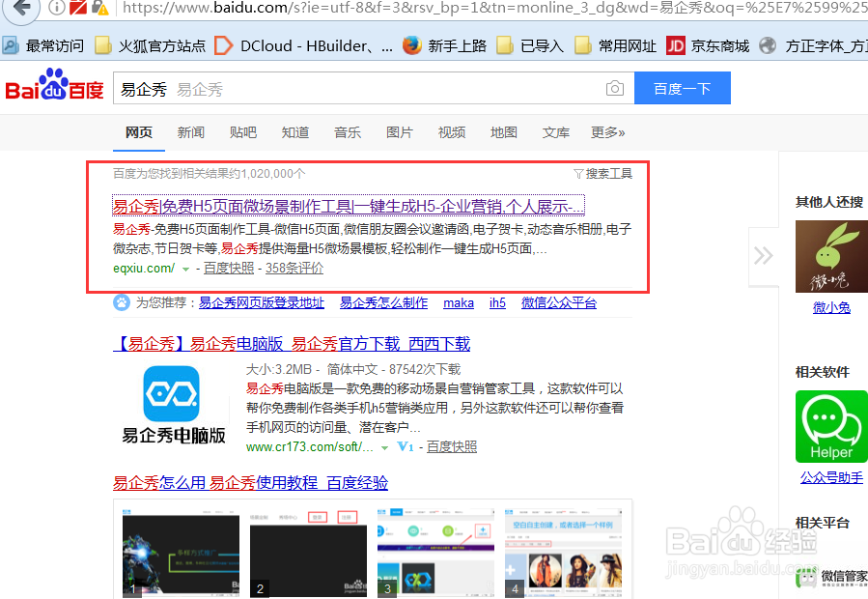Switch to the 知道 tab
Screen dimensions: 868x599
tap(295, 132)
